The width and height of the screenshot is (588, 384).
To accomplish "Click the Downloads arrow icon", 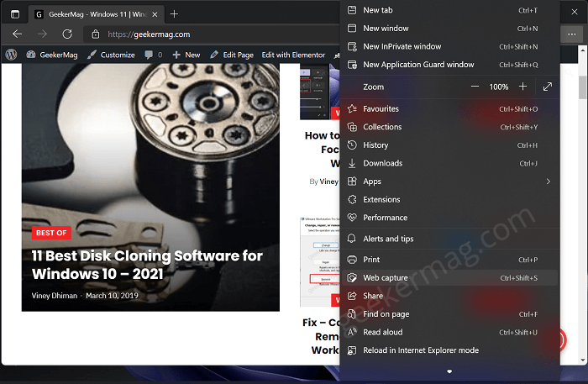I will coord(352,163).
